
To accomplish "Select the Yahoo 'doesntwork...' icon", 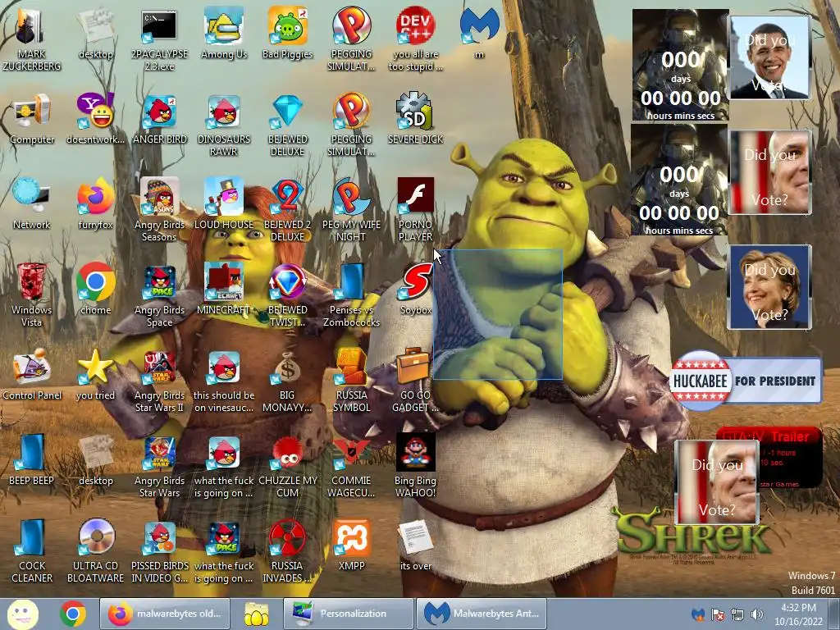I will coord(95,119).
